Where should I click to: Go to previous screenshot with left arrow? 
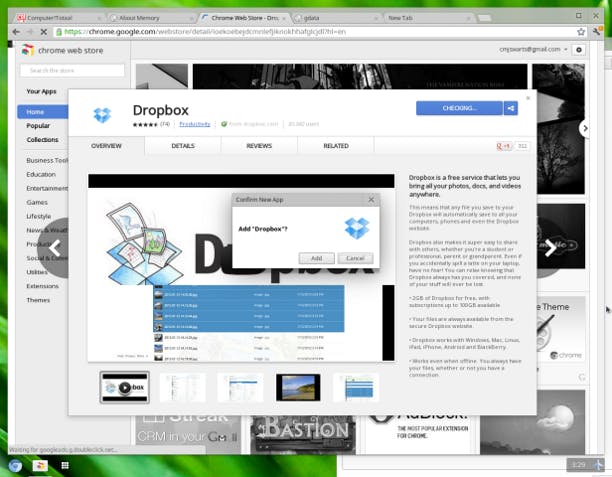55,248
